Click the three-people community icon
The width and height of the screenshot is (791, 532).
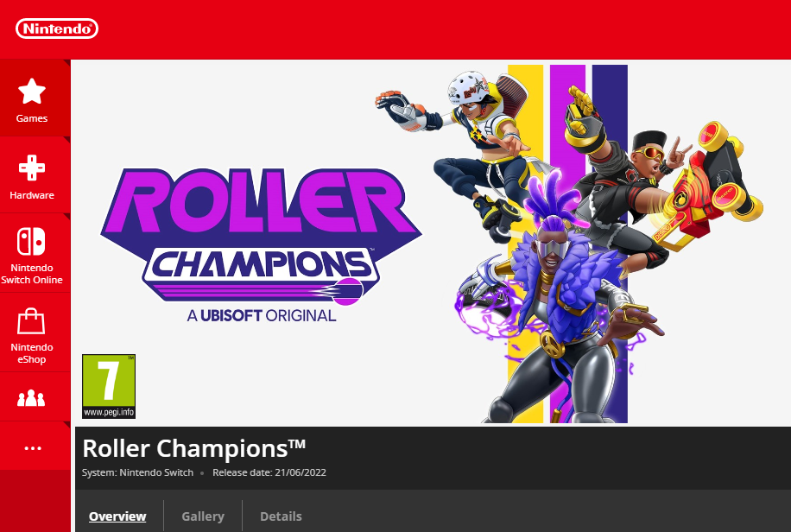(31, 398)
